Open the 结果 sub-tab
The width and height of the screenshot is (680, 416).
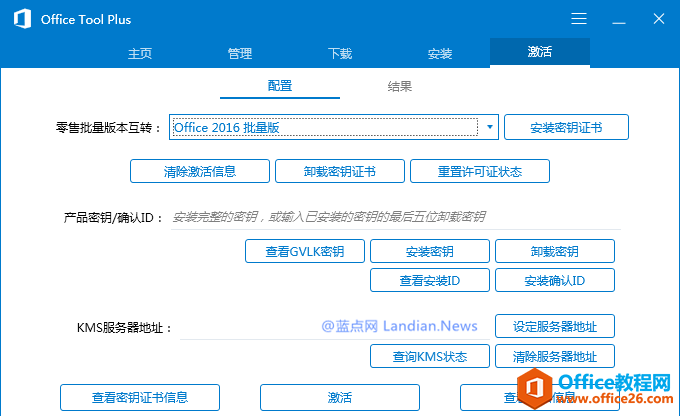(x=399, y=86)
